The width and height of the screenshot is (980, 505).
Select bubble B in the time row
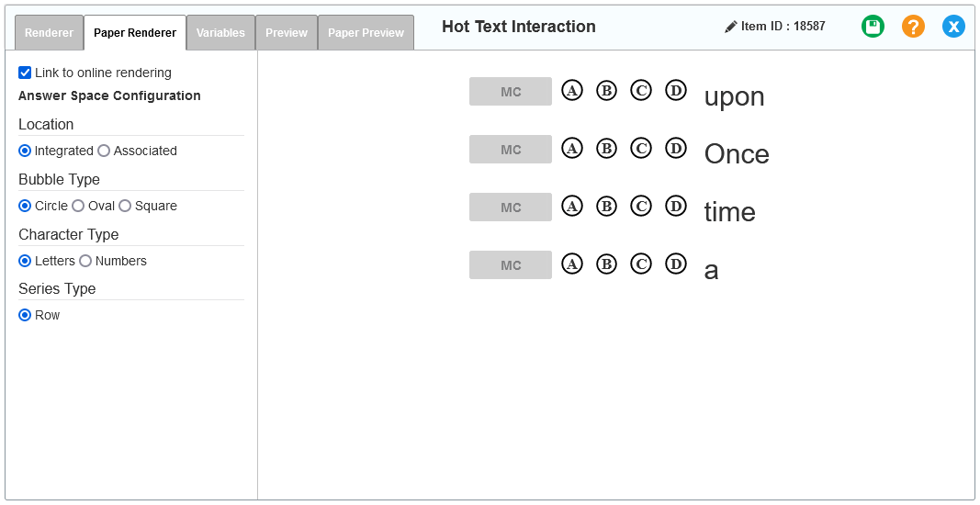coord(606,207)
